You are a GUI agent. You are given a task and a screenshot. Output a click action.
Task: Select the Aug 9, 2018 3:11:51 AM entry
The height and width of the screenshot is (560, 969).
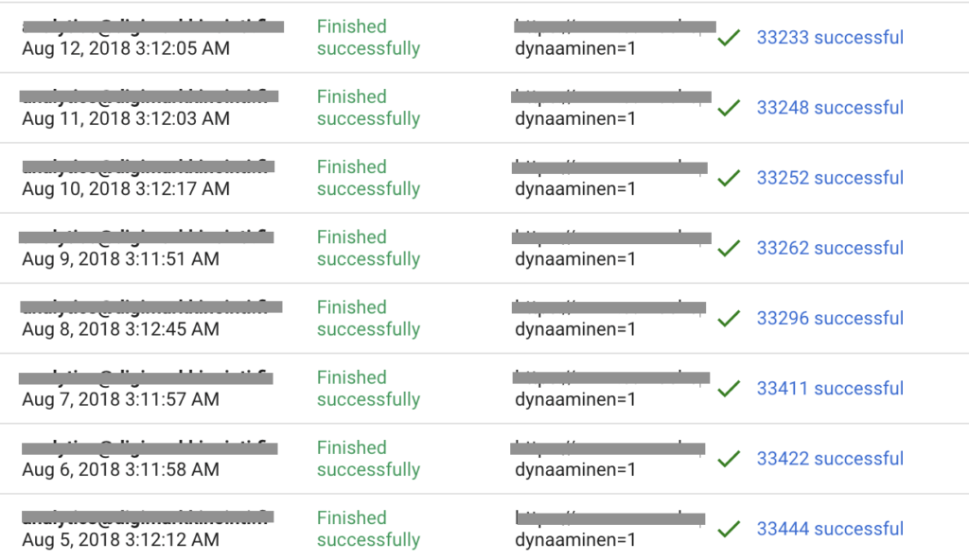[x=120, y=259]
